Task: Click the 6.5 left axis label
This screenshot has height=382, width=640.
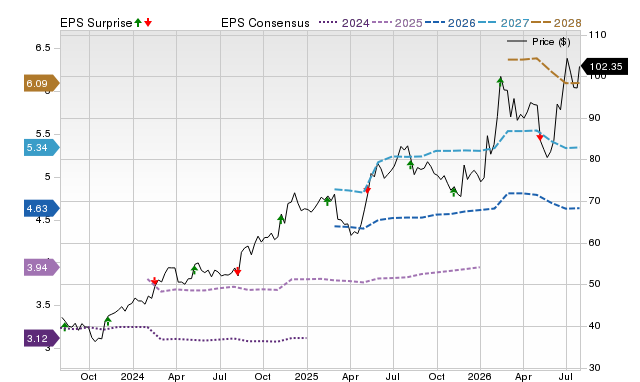Action: (x=43, y=48)
